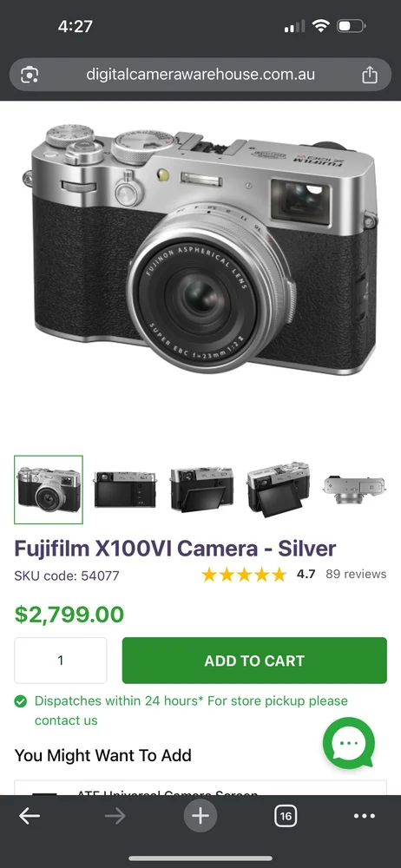Open the three-dots browser menu
This screenshot has height=868, width=401.
[x=364, y=816]
